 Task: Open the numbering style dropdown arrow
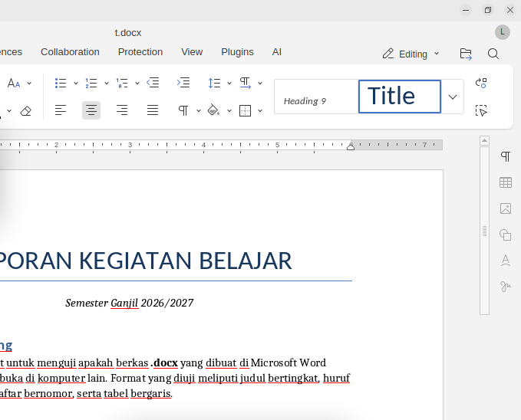coord(107,83)
